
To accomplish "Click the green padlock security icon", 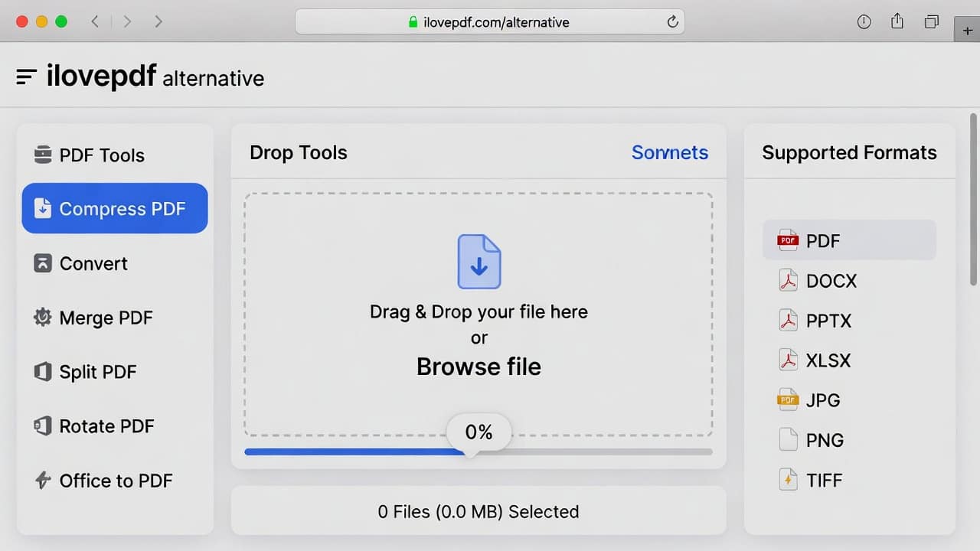I will coord(413,22).
